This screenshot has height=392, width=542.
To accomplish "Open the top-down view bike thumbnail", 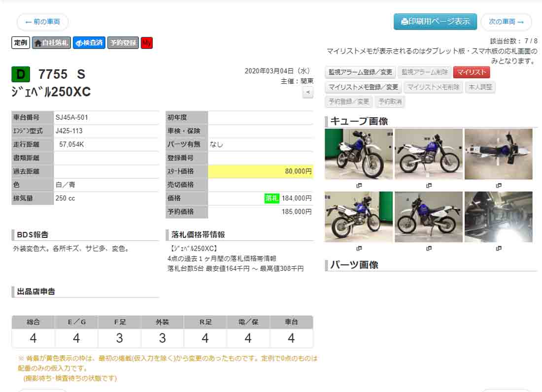I will (499, 154).
